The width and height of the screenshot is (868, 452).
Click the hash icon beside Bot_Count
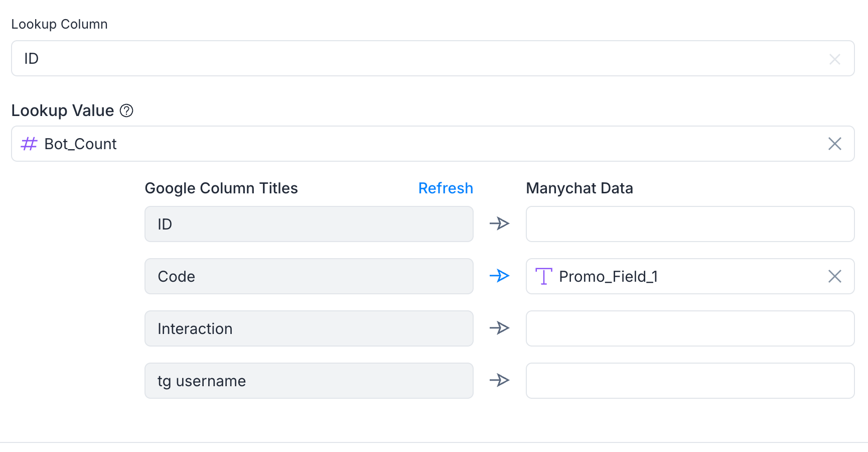(x=29, y=144)
